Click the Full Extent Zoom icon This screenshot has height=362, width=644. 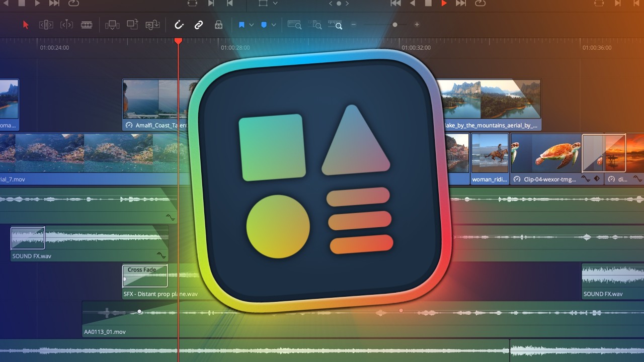click(294, 25)
